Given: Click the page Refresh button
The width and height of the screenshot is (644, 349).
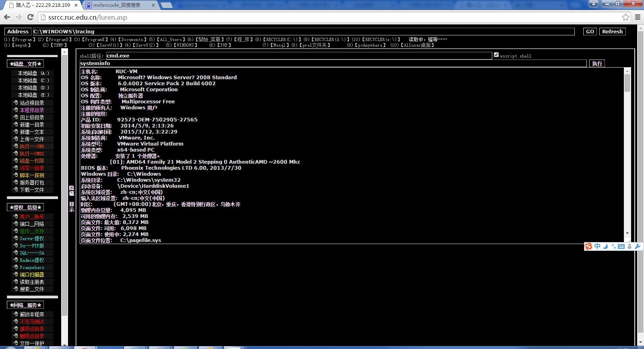Looking at the screenshot, I should click(x=612, y=31).
